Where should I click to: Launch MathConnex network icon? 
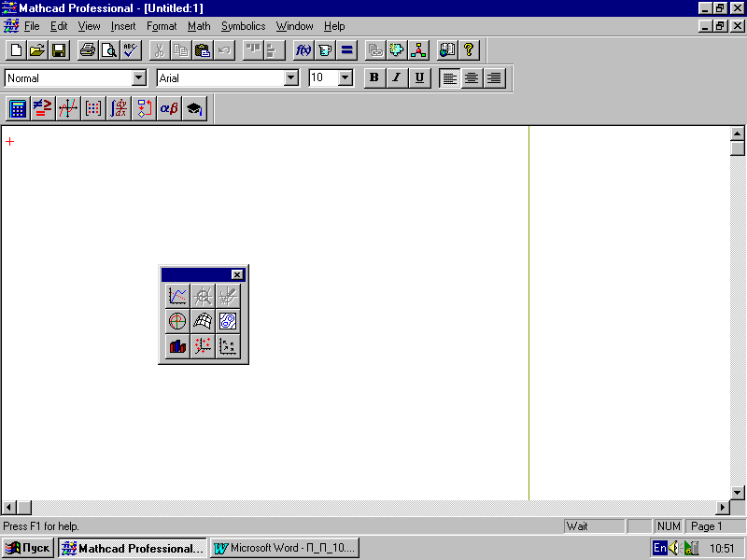(418, 50)
